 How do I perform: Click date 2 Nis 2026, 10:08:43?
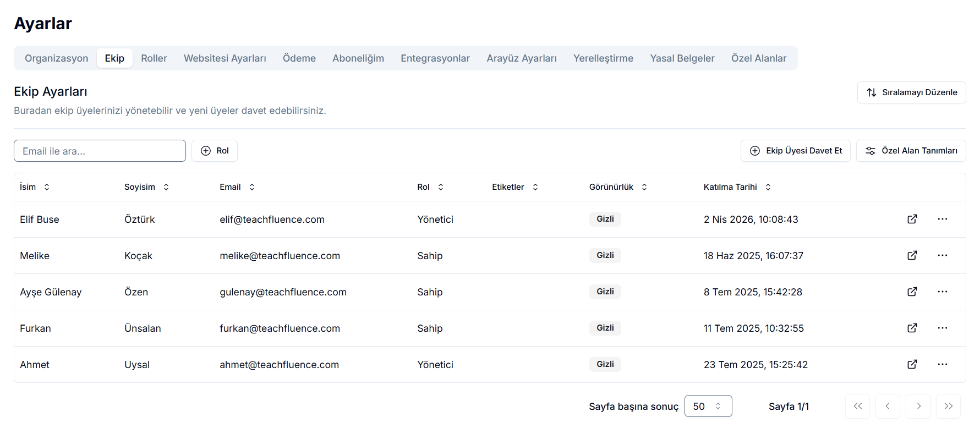pos(751,220)
